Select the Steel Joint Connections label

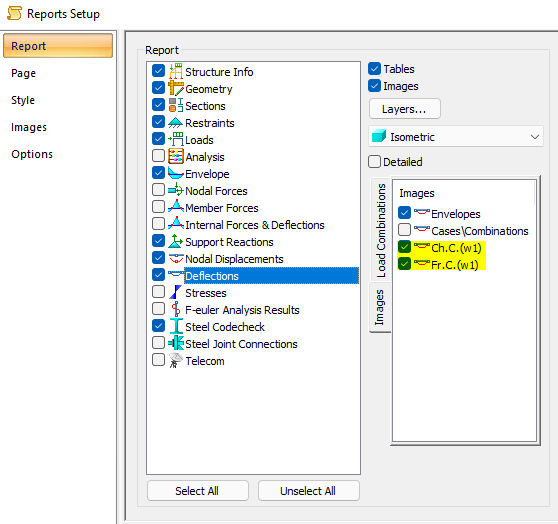[x=241, y=344]
